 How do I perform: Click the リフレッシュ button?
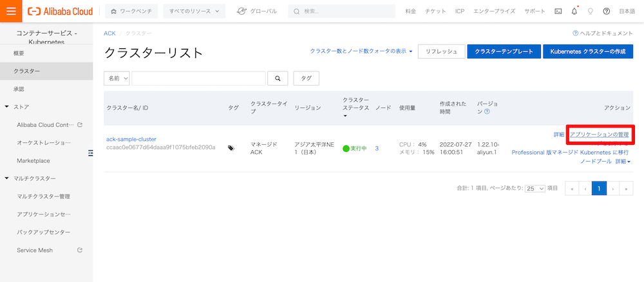click(x=440, y=52)
